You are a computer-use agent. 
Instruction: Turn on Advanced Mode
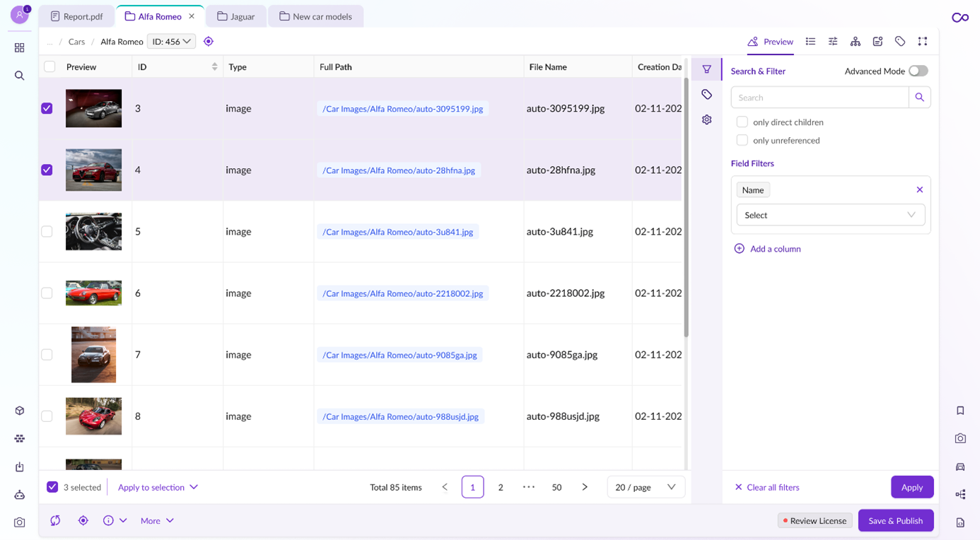pyautogui.click(x=918, y=71)
